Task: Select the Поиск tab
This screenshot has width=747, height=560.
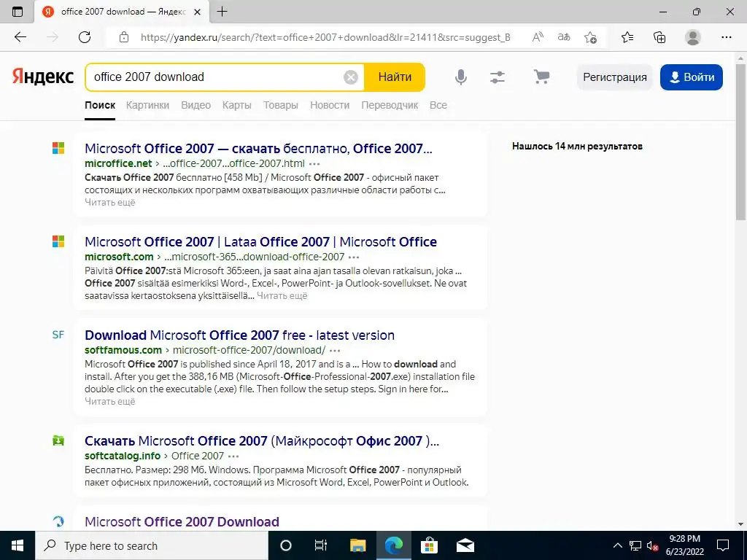Action: tap(100, 105)
